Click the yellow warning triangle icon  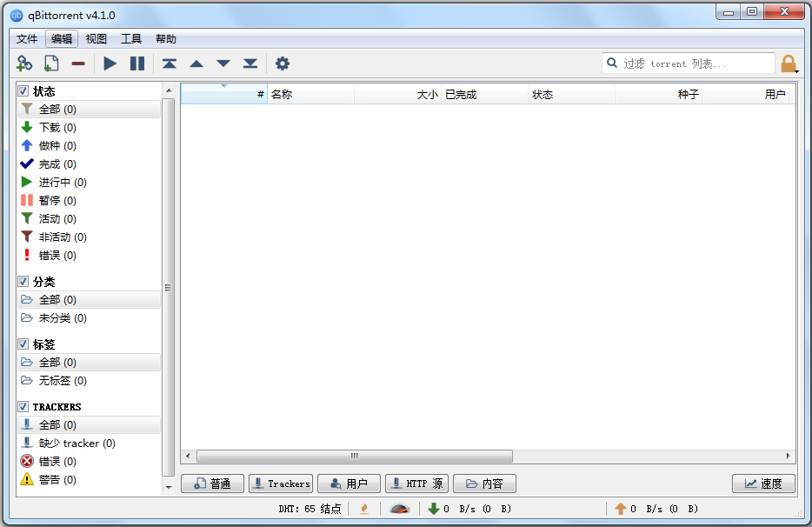(27, 479)
